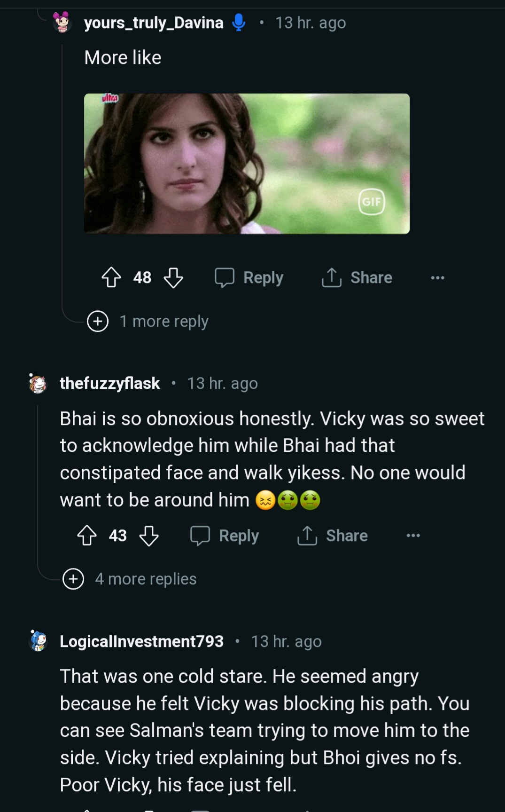Open yours_truly_Davina's profile username

[x=154, y=23]
